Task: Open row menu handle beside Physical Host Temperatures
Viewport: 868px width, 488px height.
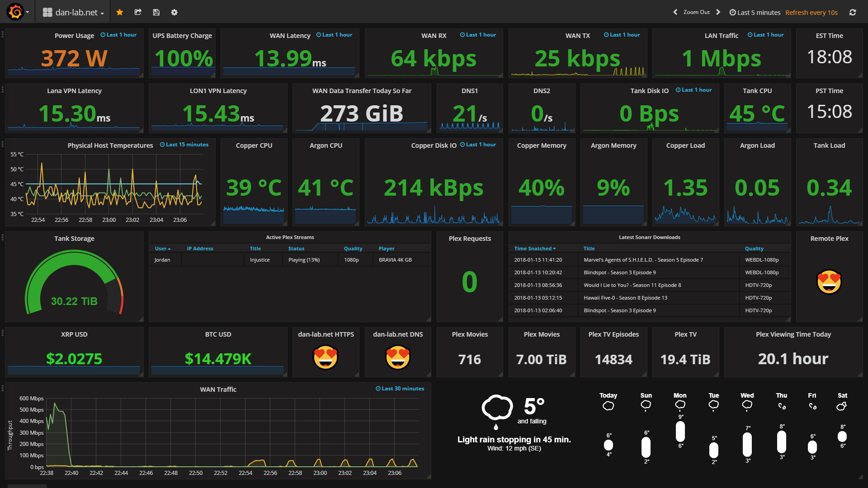Action: 3,144
